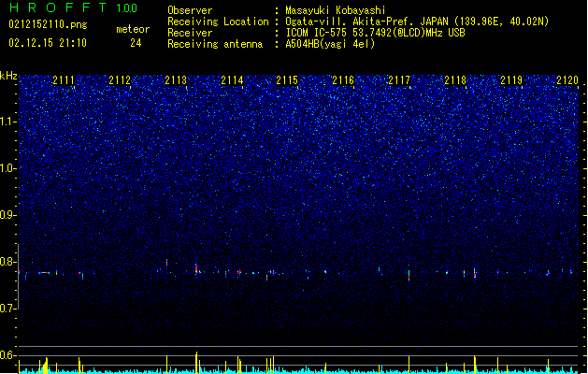588x374 pixels.
Task: Click the 2116 time marker
Action: click(x=343, y=80)
